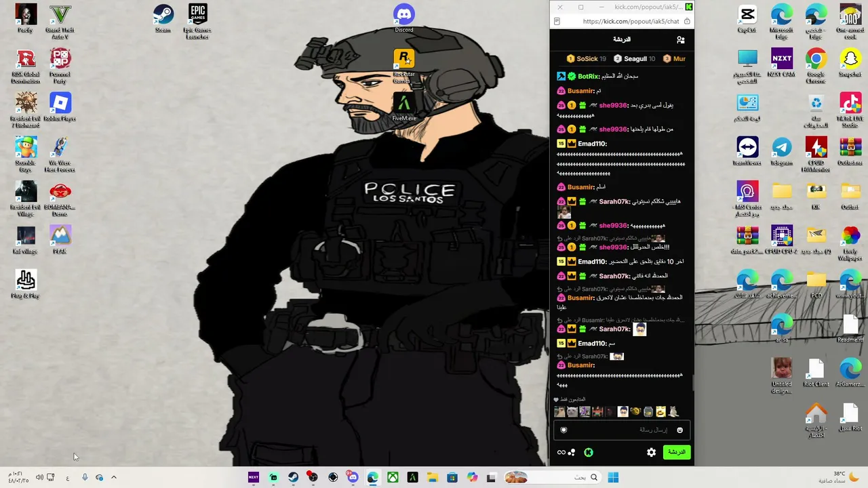This screenshot has height=488, width=868.
Task: Open the Pummel Party desktop shortcut
Action: tap(60, 66)
